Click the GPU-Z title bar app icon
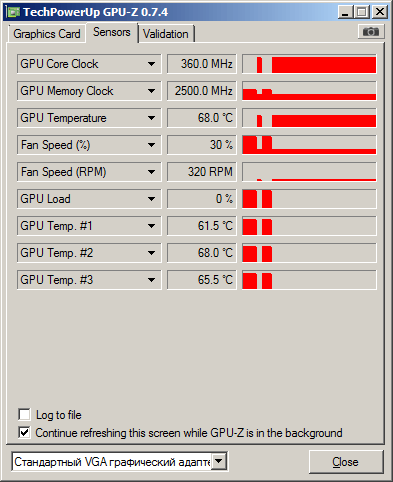Screen dimensions: 393x482 [x=13, y=12]
